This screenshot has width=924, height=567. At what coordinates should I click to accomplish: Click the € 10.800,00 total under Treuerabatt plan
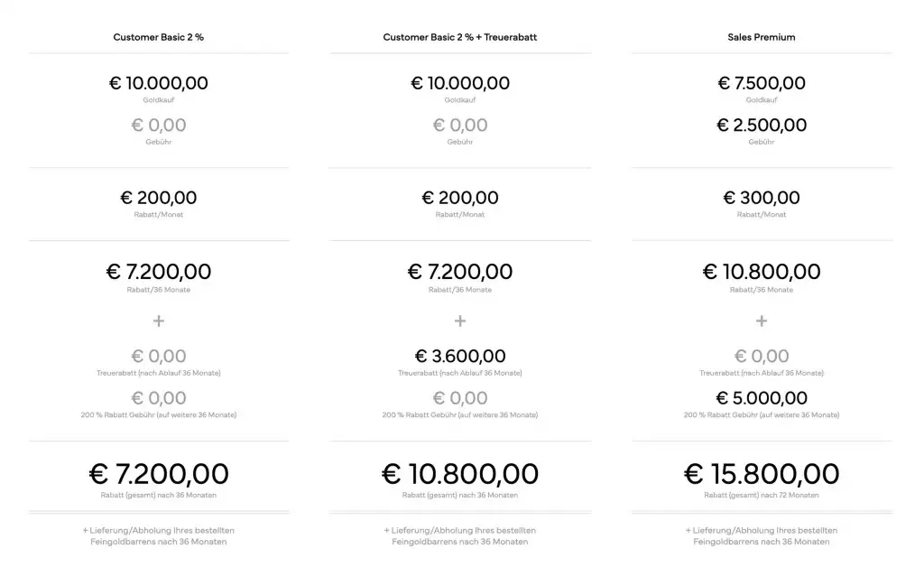460,473
